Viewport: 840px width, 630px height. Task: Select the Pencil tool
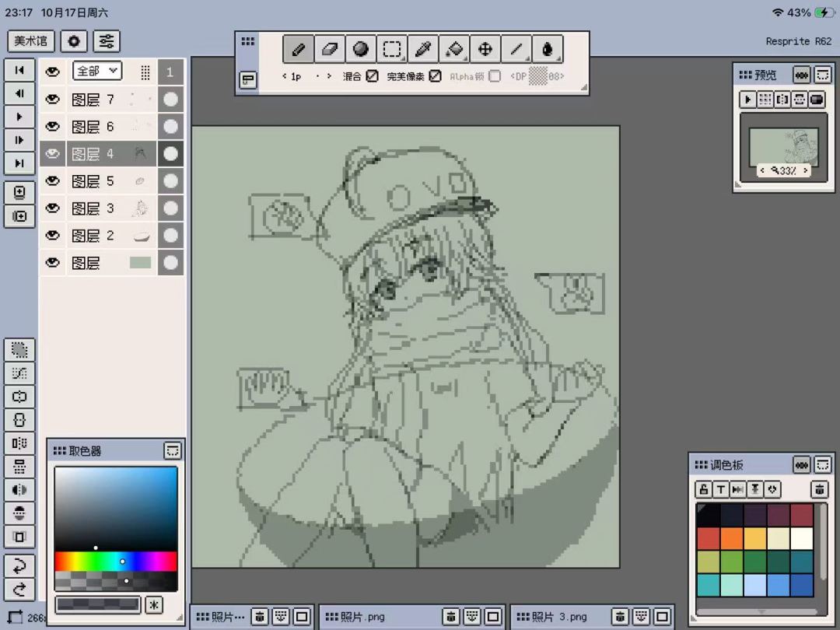(299, 49)
